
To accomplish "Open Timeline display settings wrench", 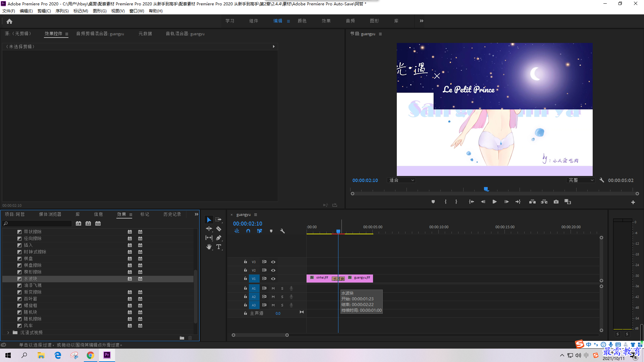I will tap(282, 231).
